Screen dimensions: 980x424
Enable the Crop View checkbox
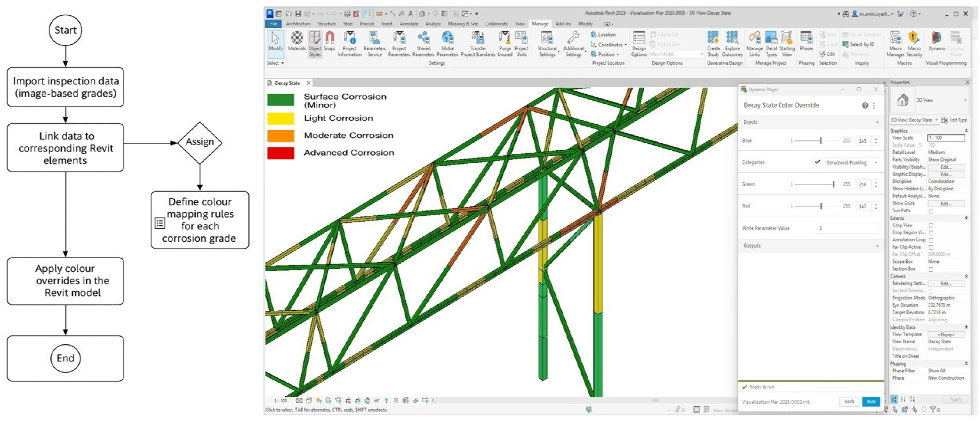click(x=931, y=225)
